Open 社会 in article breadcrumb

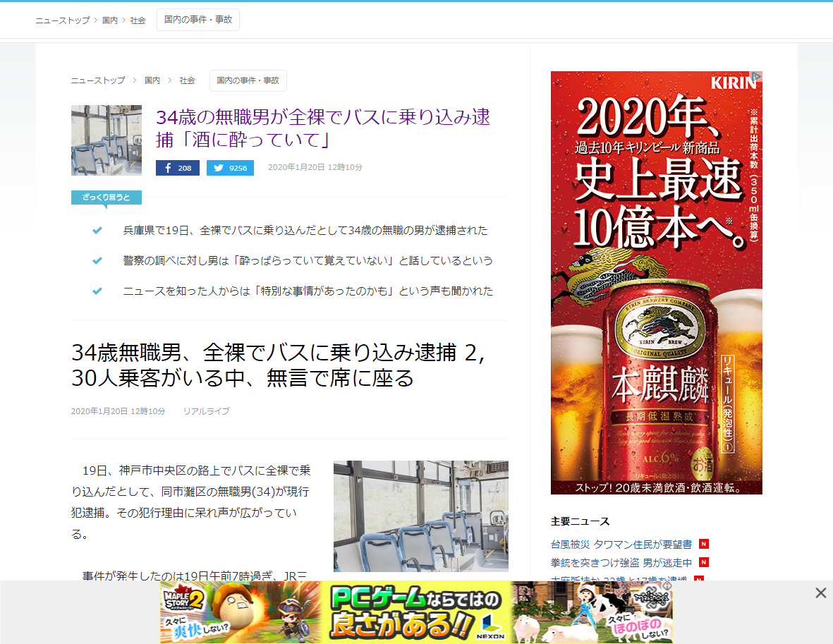187,80
